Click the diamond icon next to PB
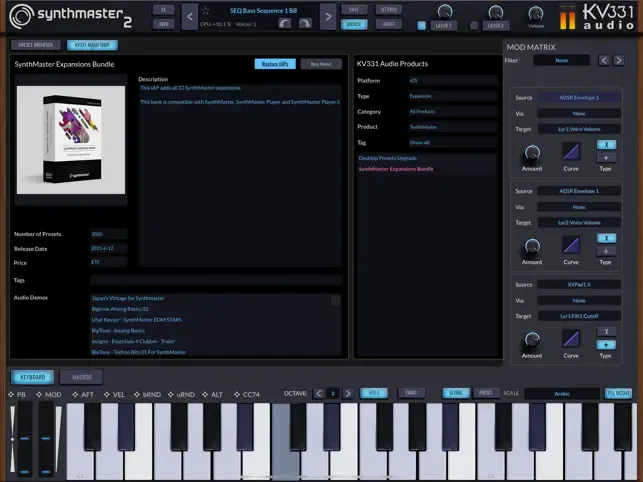The image size is (643, 482). pyautogui.click(x=11, y=394)
